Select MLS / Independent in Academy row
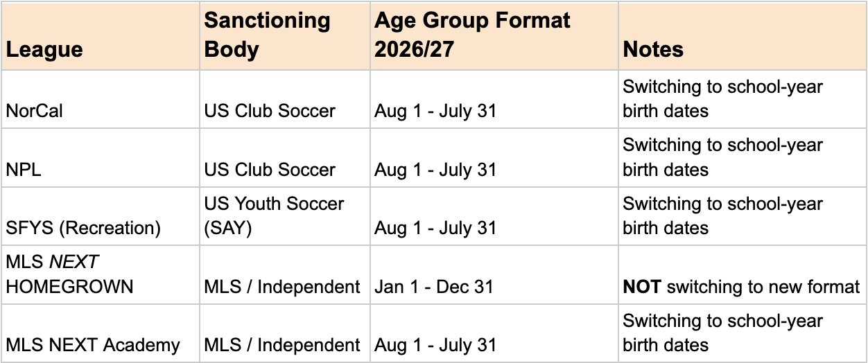This screenshot has height=363, width=868. point(285,333)
